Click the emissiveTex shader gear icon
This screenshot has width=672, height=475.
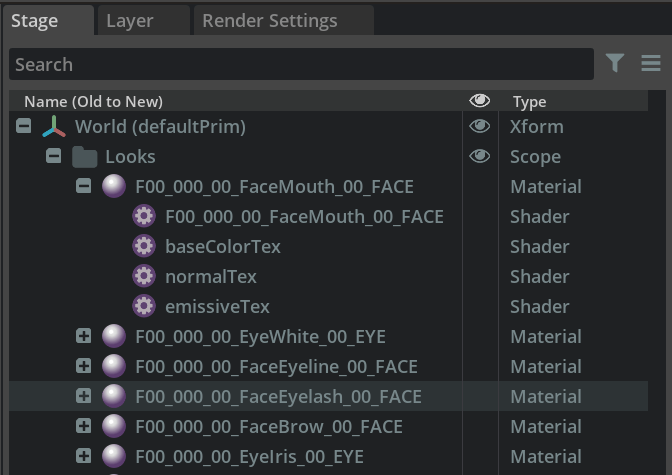[144, 307]
